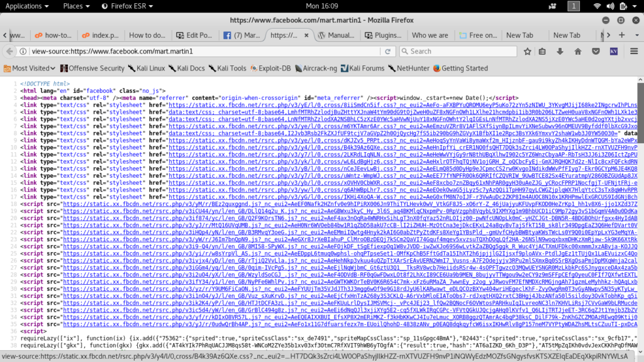Viewport: 644px width, 362px height.
Task: Bookmark this page with the star
Action: 528,52
